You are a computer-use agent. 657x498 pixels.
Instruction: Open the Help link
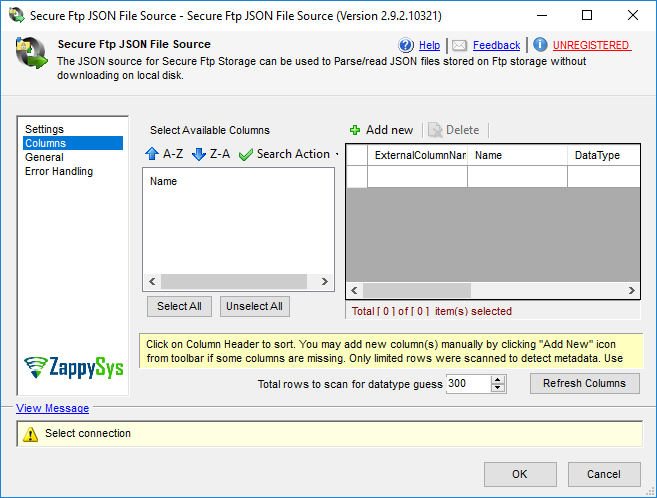pyautogui.click(x=429, y=45)
